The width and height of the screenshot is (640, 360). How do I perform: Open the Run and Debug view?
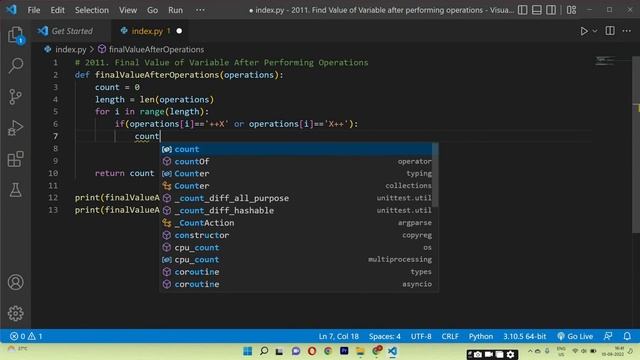[x=16, y=128]
